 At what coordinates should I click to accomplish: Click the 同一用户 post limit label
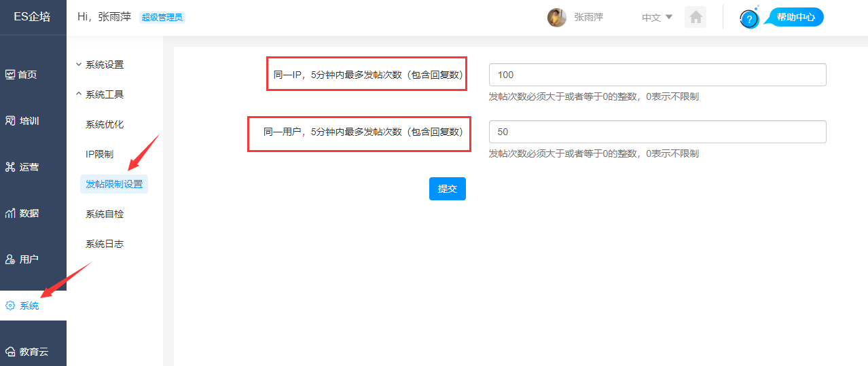[363, 132]
